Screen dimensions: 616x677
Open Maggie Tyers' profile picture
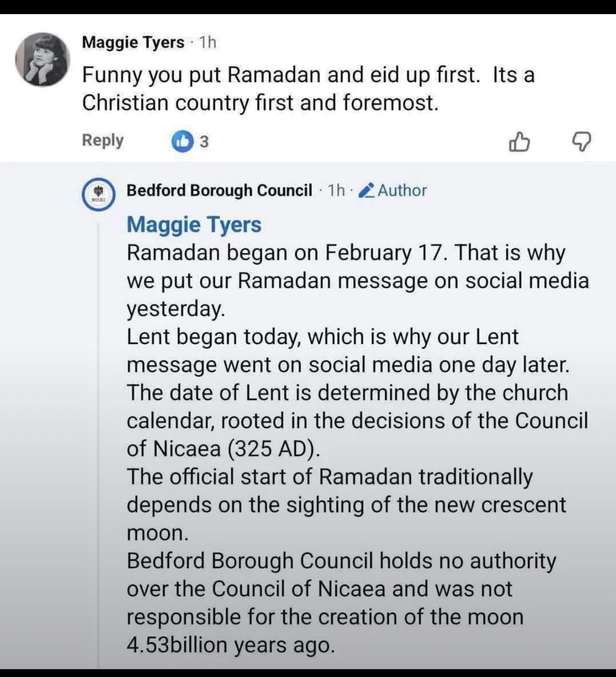pos(42,59)
